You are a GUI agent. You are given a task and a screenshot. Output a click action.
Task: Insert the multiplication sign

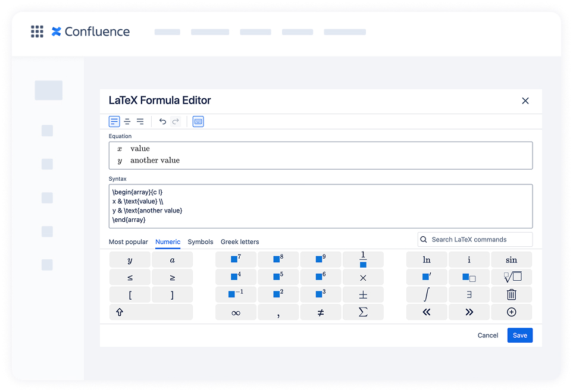pos(363,277)
